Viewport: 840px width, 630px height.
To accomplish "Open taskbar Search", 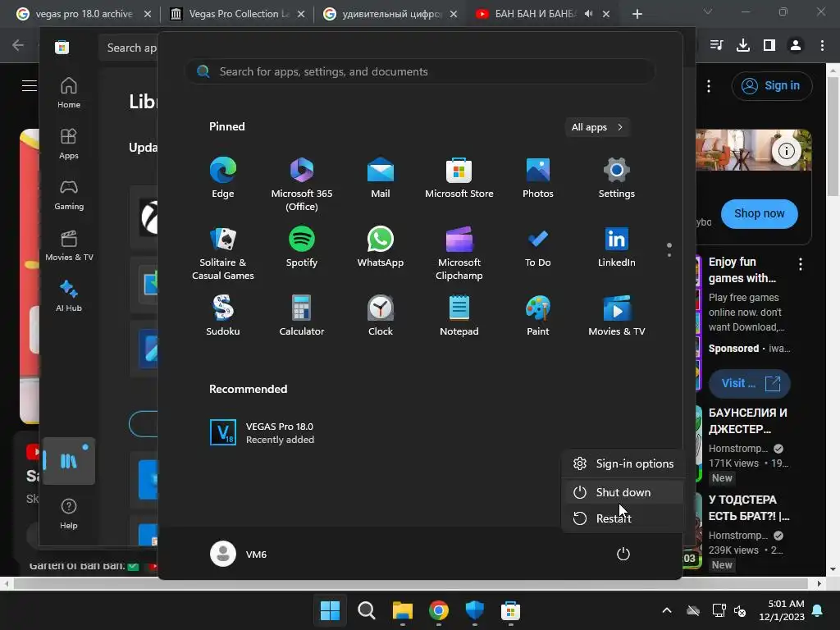I will [367, 610].
